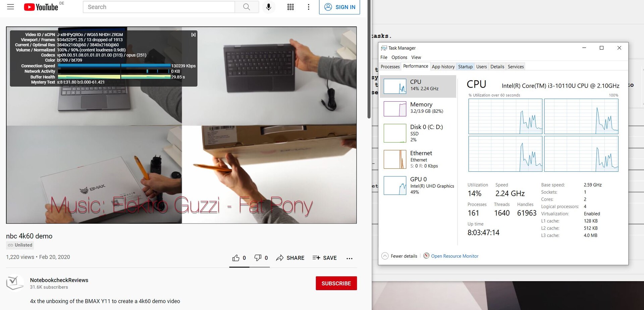Viewport: 644px width, 310px height.
Task: Select the CPU graph thumbnail in sidebar
Action: coord(395,86)
